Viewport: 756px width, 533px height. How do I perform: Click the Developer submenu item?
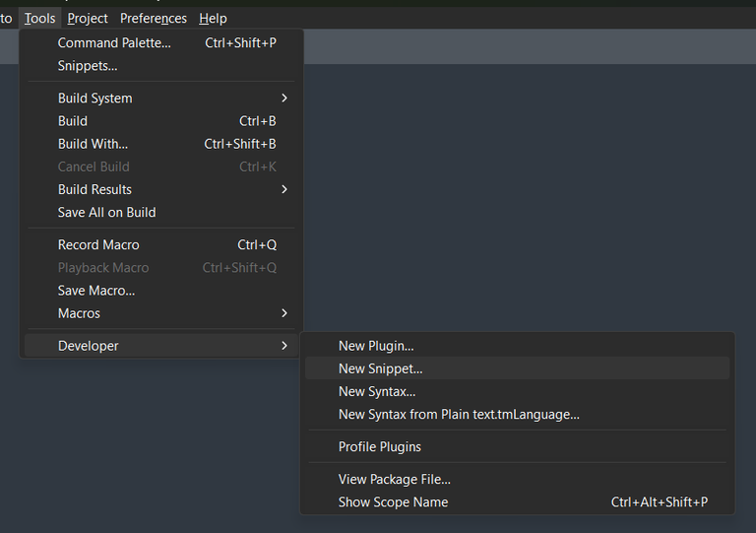89,345
